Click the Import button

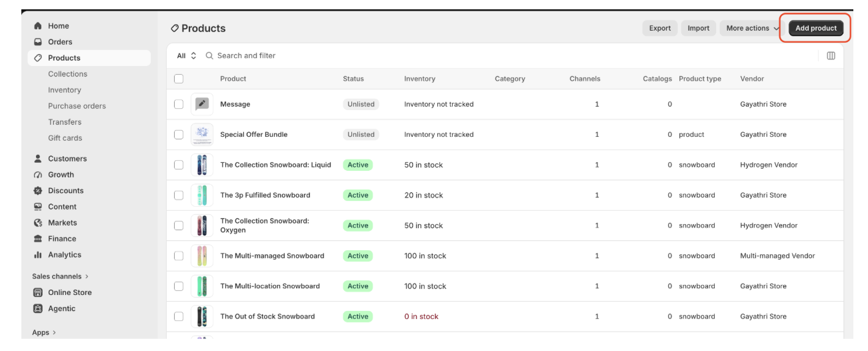(x=699, y=28)
